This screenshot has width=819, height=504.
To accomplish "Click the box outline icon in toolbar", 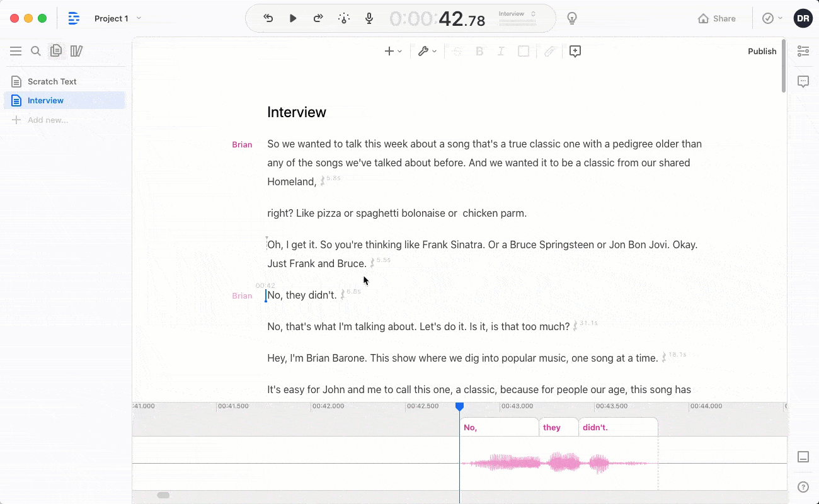I will (523, 52).
